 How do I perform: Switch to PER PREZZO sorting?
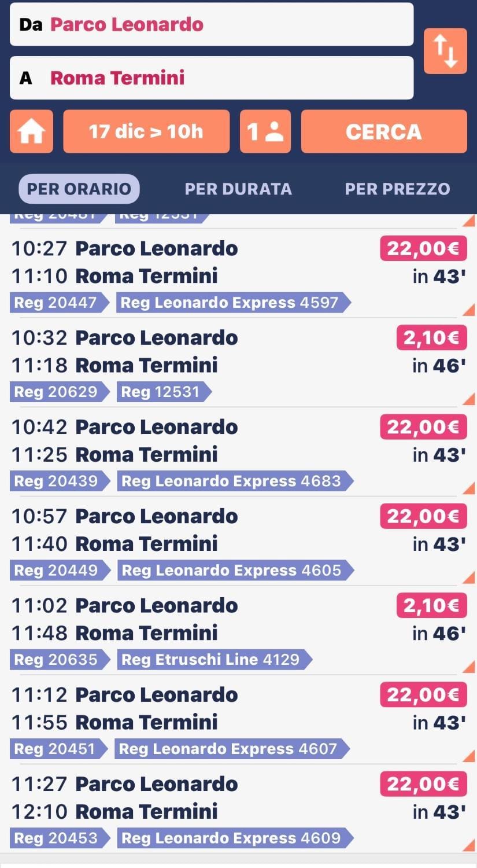(397, 189)
